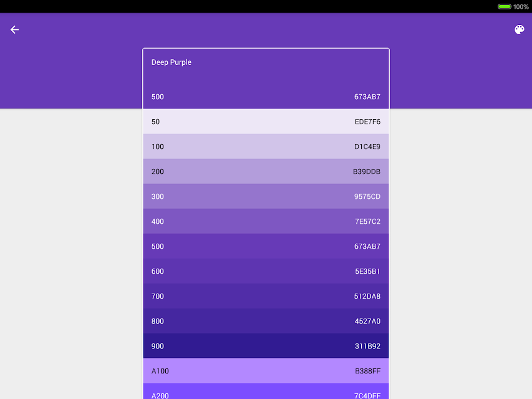The image size is (532, 399).
Task: Tap the 900 swatch 311B92
Action: pyautogui.click(x=266, y=346)
